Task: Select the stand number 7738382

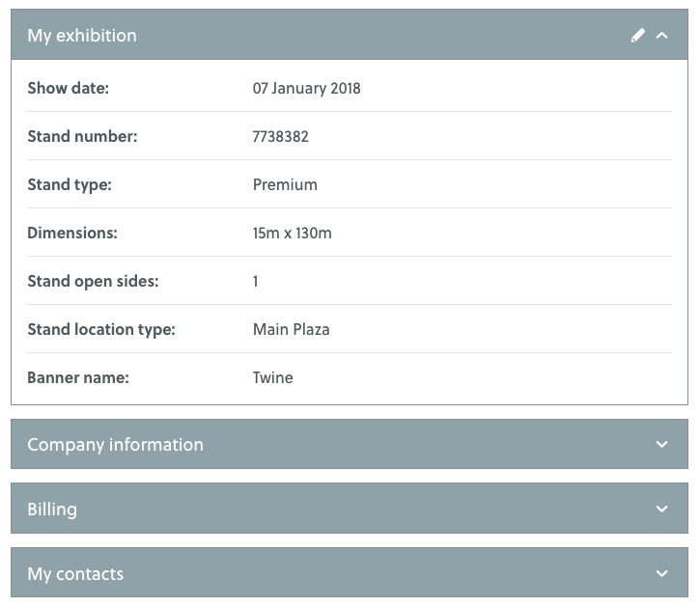Action: click(280, 136)
